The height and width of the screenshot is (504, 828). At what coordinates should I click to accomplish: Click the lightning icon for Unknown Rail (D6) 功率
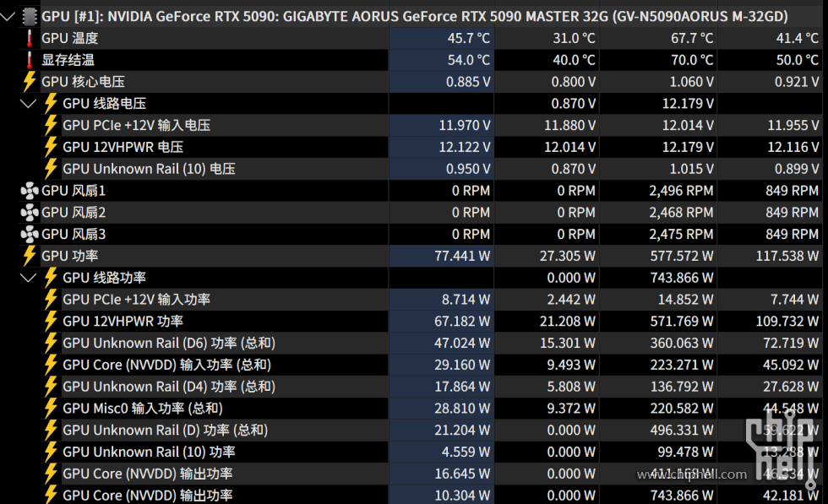click(x=51, y=343)
